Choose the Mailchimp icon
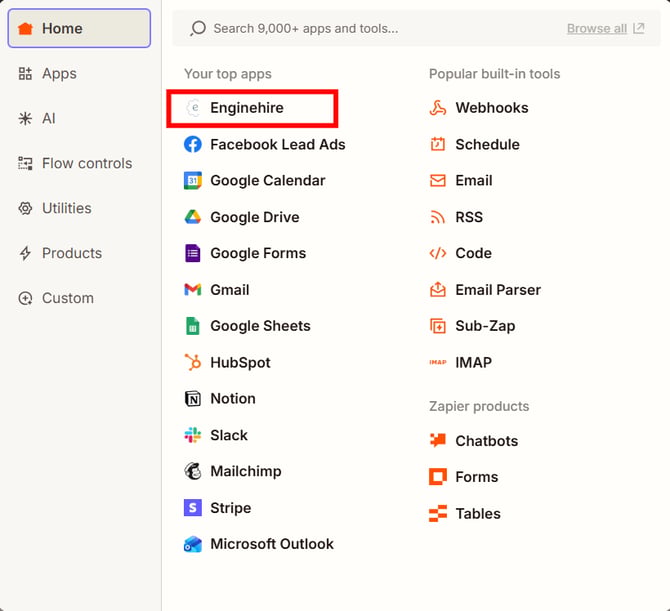This screenshot has width=670, height=611. coord(193,471)
